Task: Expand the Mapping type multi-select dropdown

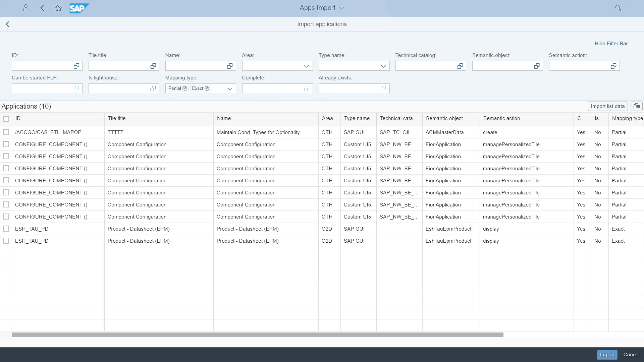Action: click(230, 88)
